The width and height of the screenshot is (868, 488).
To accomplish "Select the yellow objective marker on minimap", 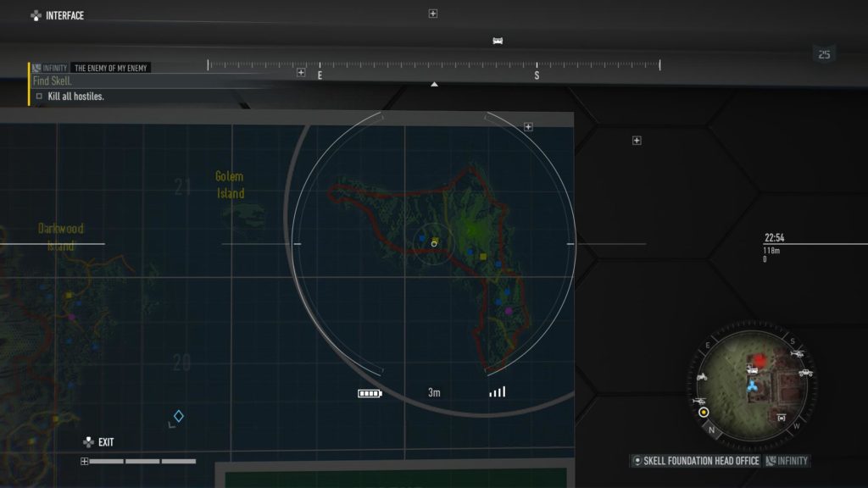I will (x=704, y=413).
